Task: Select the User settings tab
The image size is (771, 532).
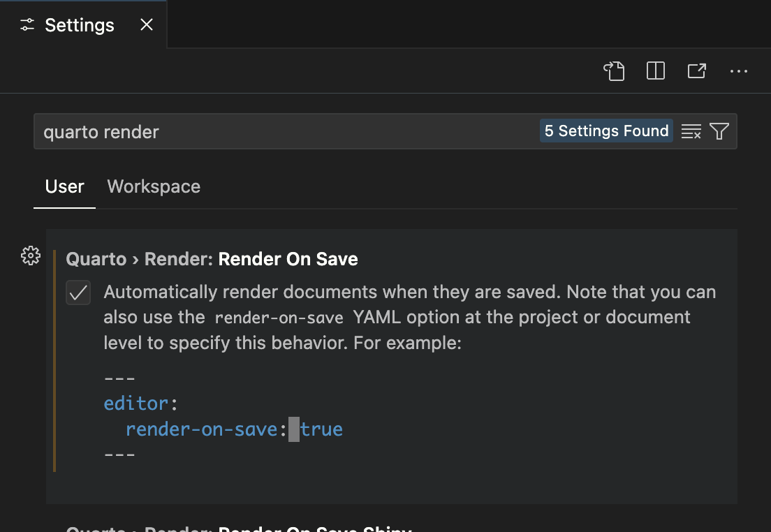Action: 64,186
